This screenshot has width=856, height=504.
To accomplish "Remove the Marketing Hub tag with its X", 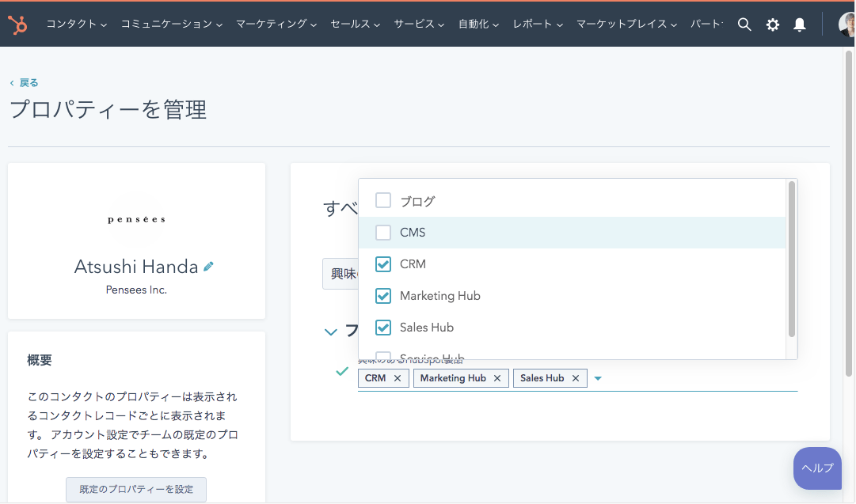I will (497, 378).
